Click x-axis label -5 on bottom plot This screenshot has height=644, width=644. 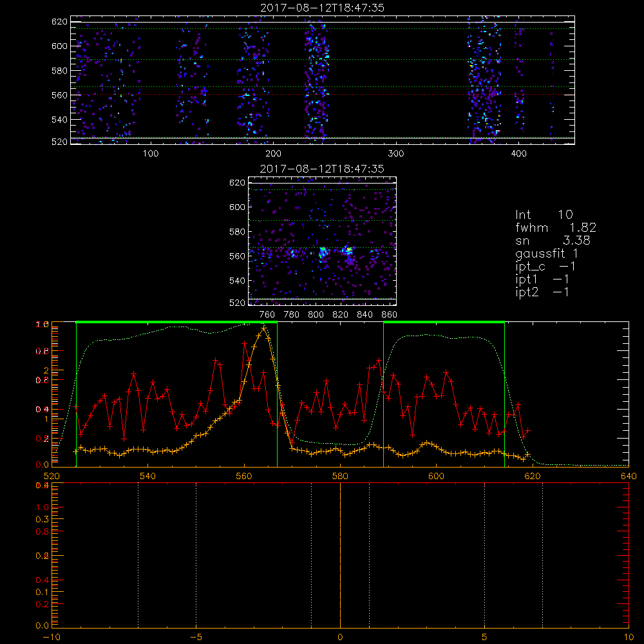[196, 638]
